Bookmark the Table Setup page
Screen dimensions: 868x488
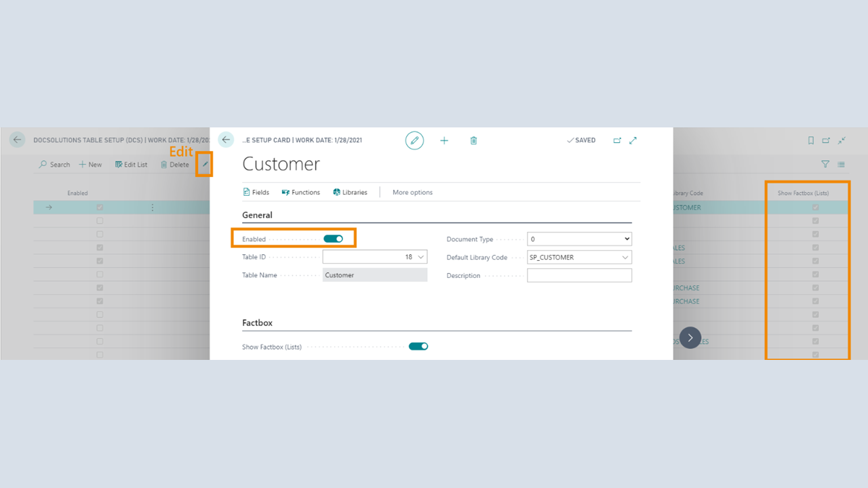(x=811, y=140)
